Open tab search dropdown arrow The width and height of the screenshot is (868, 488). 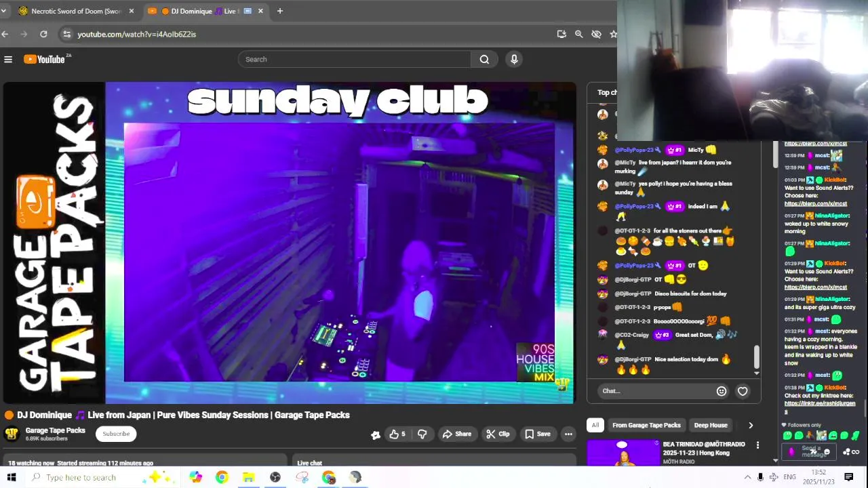click(x=3, y=11)
